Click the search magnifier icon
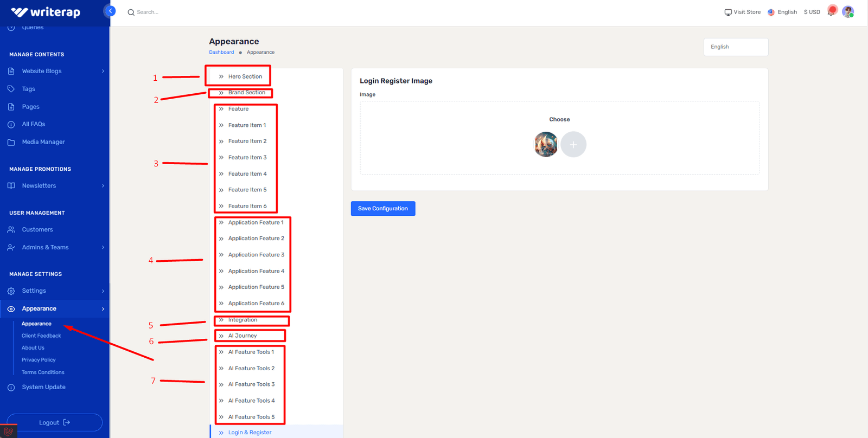Screen dimensions: 868x438 coord(131,12)
